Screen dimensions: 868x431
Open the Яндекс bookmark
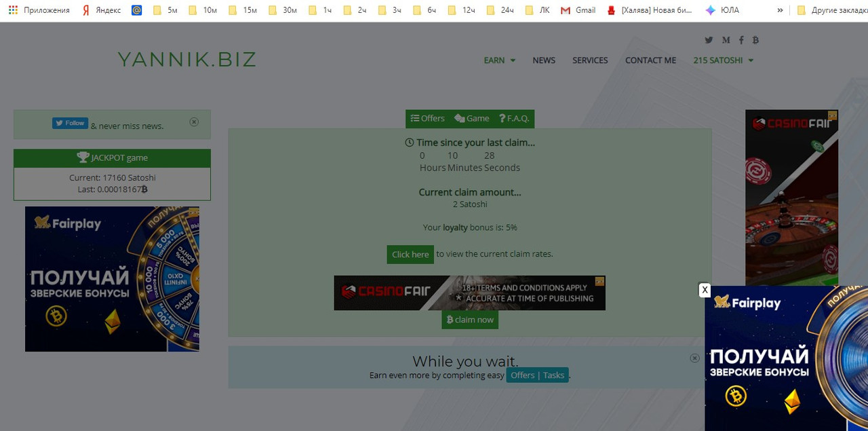101,10
